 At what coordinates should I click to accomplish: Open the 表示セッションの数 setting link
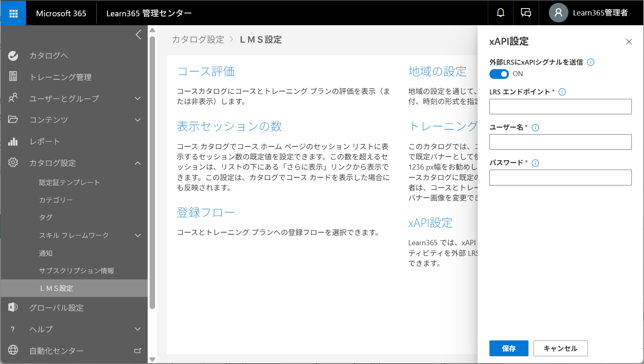[229, 126]
